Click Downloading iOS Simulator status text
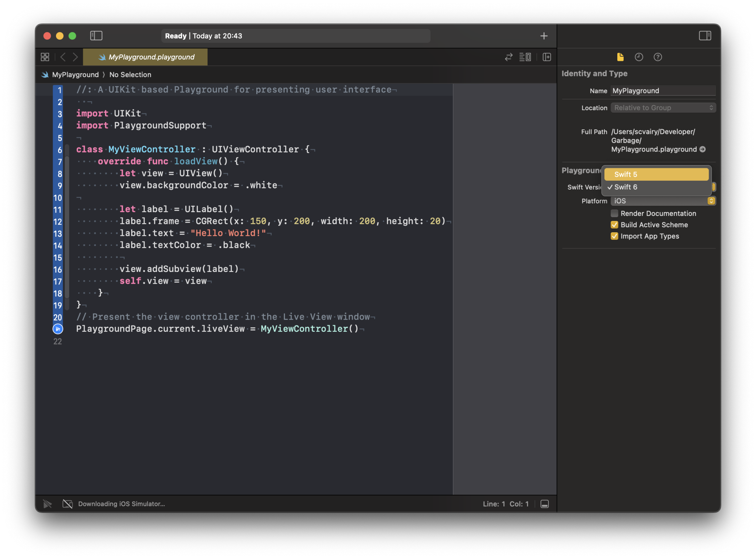This screenshot has height=559, width=756. (121, 504)
